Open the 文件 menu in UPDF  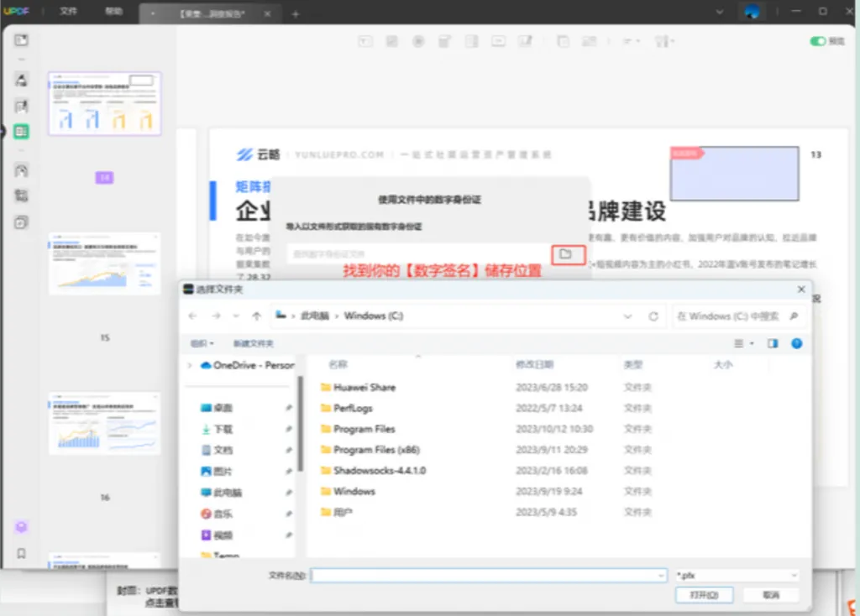(x=68, y=11)
